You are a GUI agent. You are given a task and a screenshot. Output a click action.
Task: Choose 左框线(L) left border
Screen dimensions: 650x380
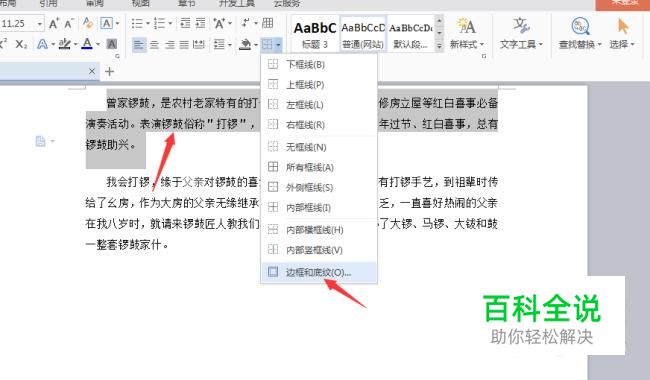(319, 104)
